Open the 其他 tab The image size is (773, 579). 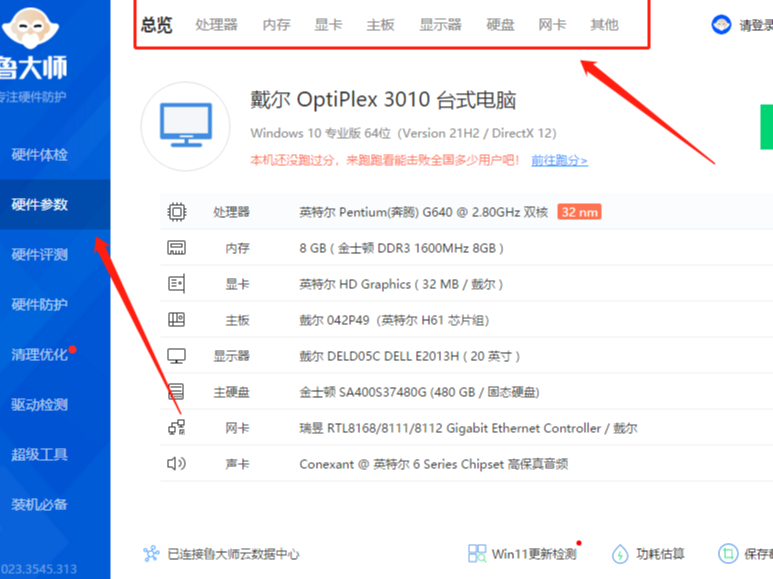point(604,25)
